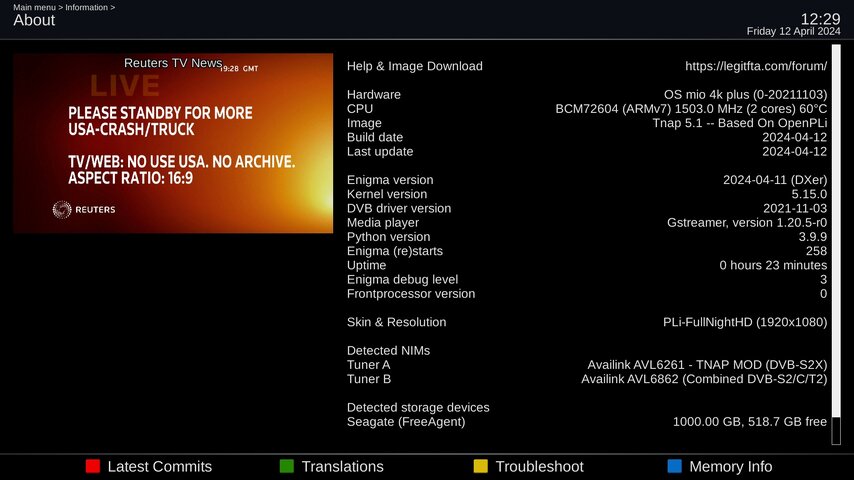Click the 12:29 clock

[820, 19]
